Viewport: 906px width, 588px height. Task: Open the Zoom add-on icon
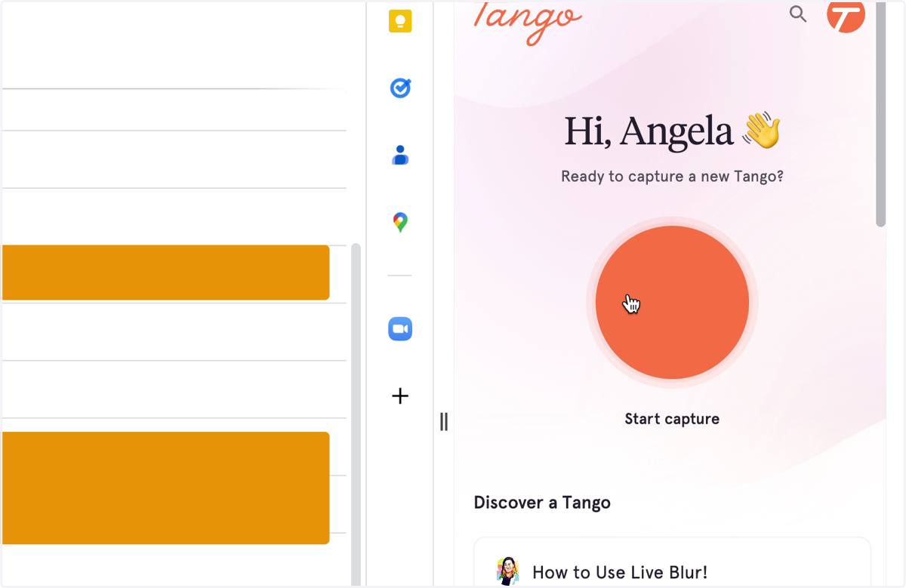[400, 329]
